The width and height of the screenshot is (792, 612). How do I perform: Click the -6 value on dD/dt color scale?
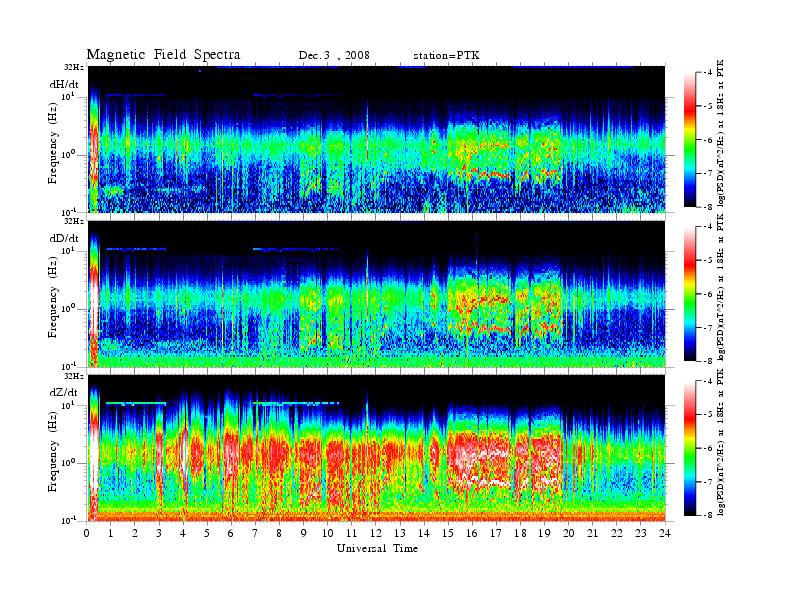708,294
